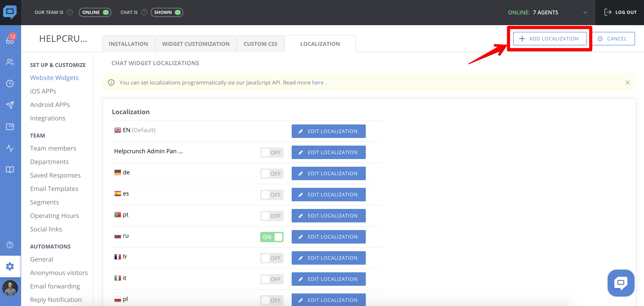The width and height of the screenshot is (644, 306).
Task: Enable the Helpcrunch Admin Pan localization toggle
Action: [272, 153]
